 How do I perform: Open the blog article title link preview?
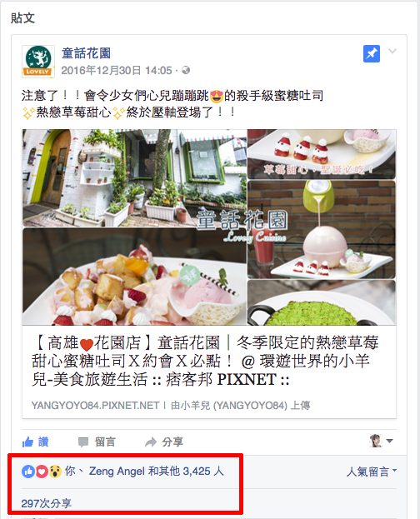click(205, 361)
